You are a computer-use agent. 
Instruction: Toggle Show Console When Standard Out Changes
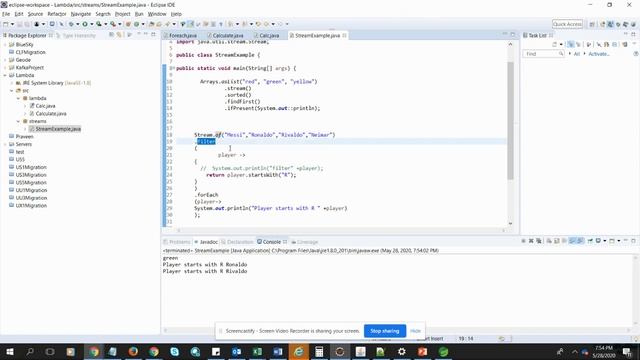click(572, 241)
